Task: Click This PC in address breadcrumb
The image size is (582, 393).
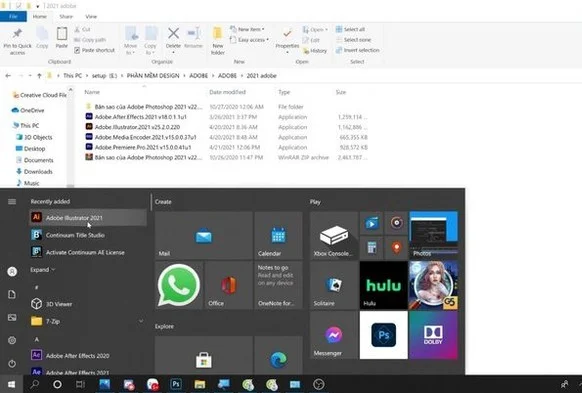Action: coord(72,76)
